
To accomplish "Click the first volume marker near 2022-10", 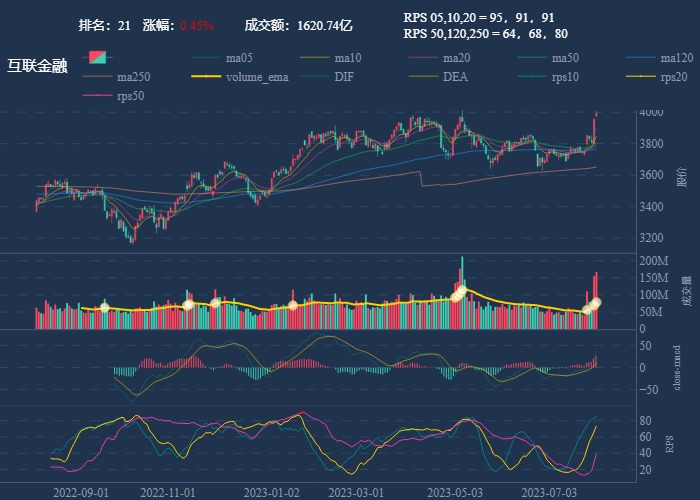I will (104, 308).
